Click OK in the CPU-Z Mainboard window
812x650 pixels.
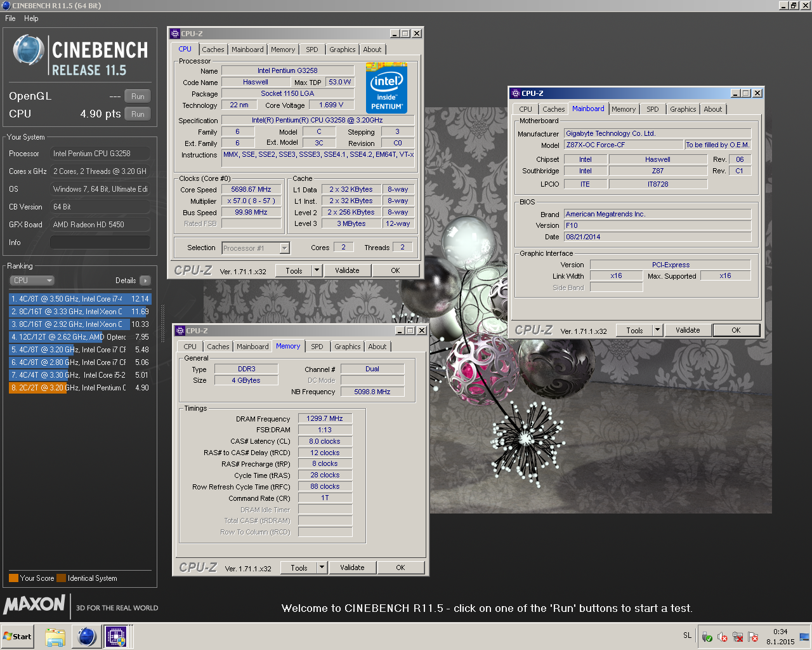[x=736, y=330]
